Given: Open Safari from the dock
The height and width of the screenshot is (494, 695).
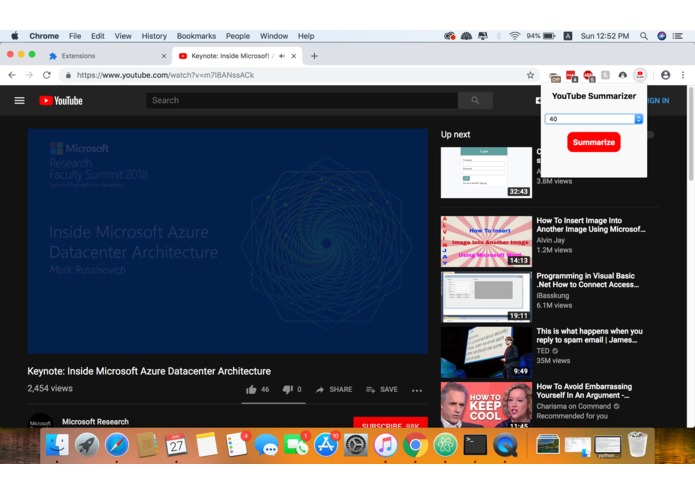Looking at the screenshot, I should [x=117, y=445].
